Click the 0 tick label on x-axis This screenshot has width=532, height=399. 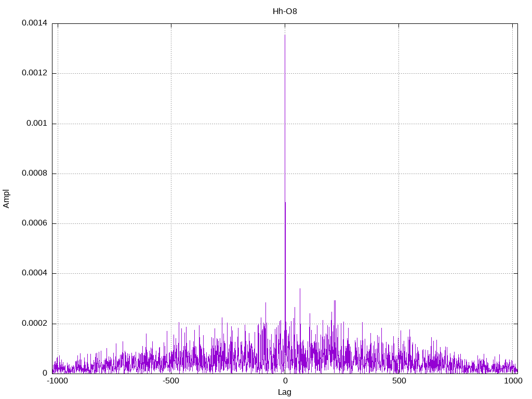[x=285, y=381]
